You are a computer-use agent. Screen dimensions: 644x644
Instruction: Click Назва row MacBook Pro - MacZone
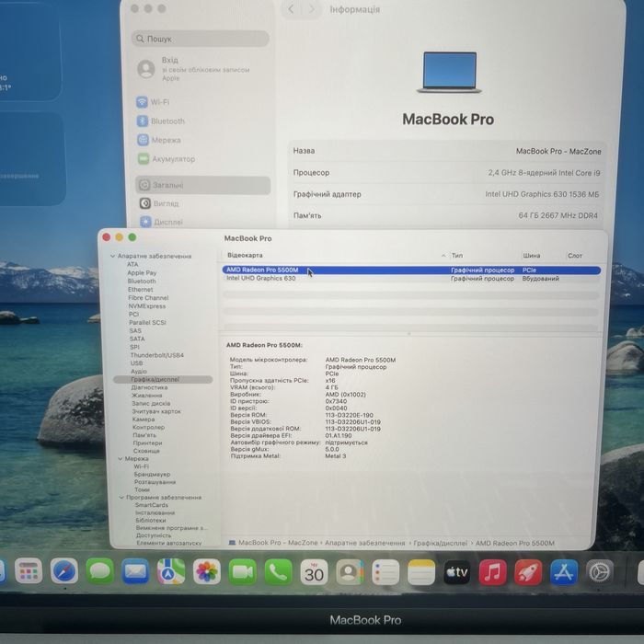(447, 151)
